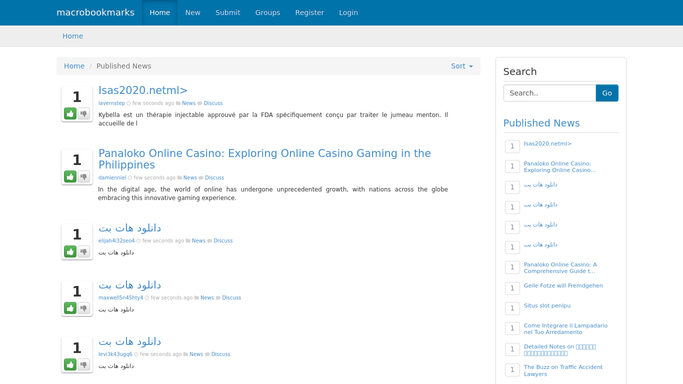Viewport: 683px width, 384px height.
Task: Open the Login page
Action: 348,13
